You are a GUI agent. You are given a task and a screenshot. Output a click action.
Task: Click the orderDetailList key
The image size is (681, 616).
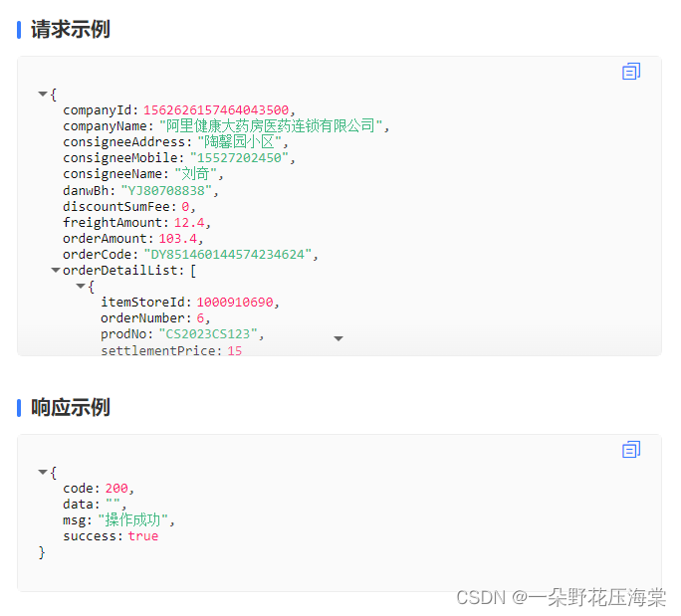[120, 271]
